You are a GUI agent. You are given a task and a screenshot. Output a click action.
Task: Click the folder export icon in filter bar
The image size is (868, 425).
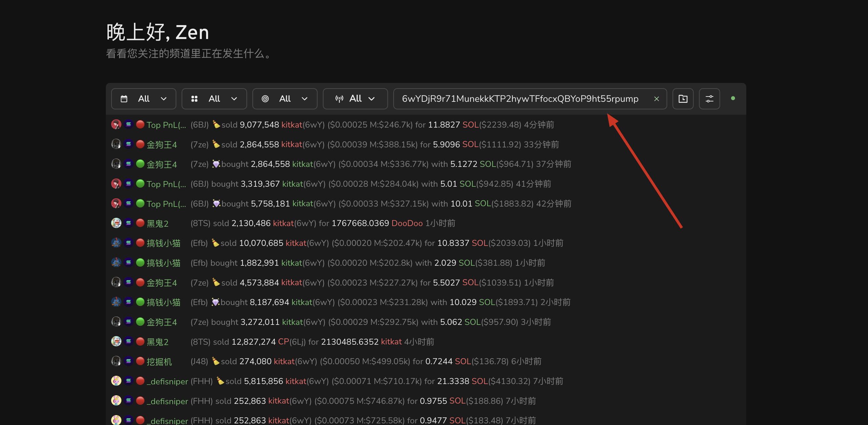[683, 99]
